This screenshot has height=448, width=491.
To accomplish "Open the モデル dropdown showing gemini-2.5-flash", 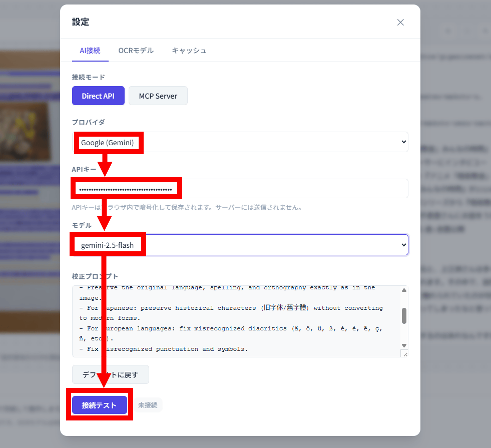I will click(x=240, y=245).
